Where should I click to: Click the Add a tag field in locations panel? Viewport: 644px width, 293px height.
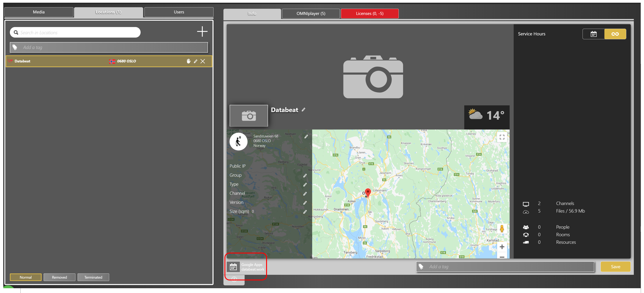point(109,47)
